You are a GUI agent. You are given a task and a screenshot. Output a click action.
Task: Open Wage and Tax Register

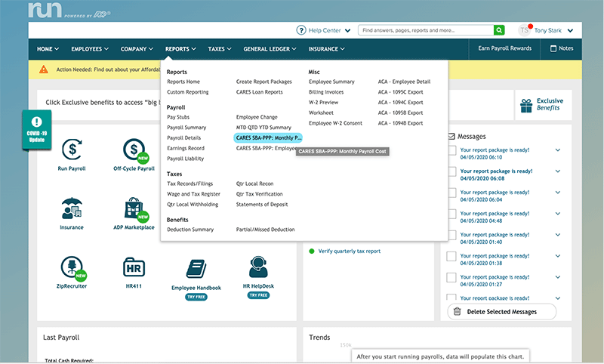[x=193, y=194]
